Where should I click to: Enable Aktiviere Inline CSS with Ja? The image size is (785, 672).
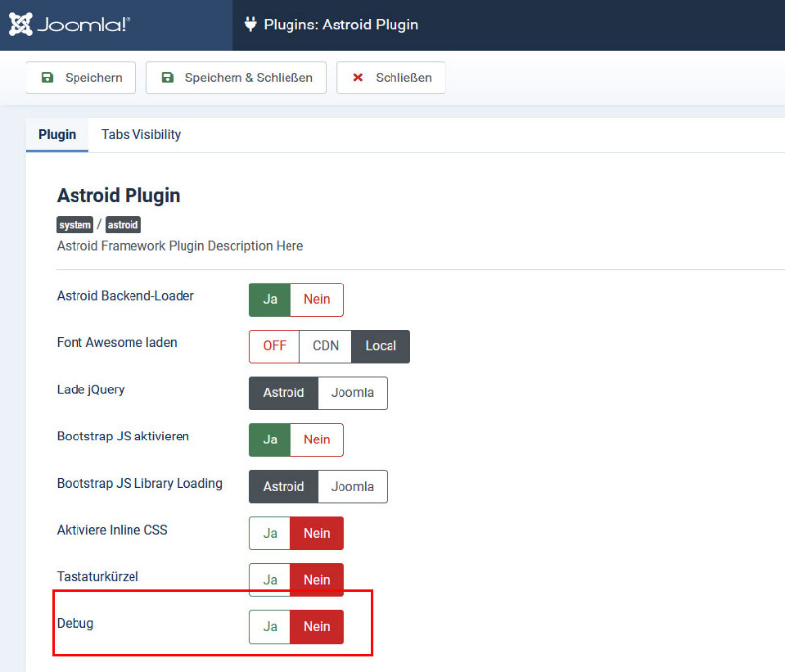(x=270, y=533)
